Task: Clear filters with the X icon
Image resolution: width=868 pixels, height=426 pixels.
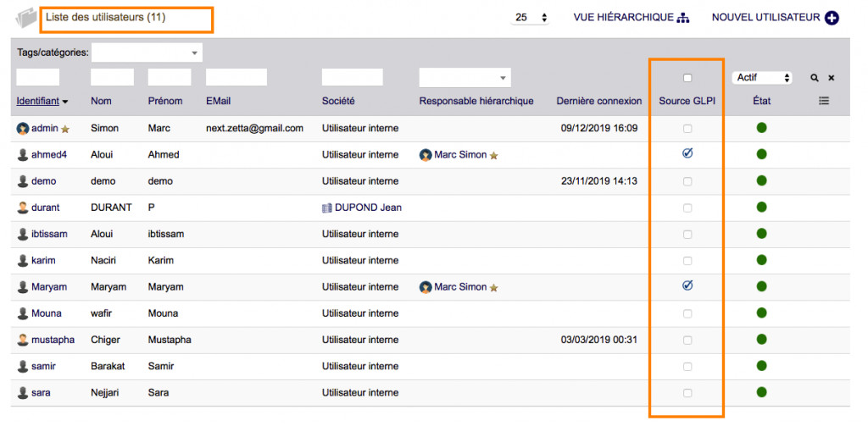Action: [832, 78]
